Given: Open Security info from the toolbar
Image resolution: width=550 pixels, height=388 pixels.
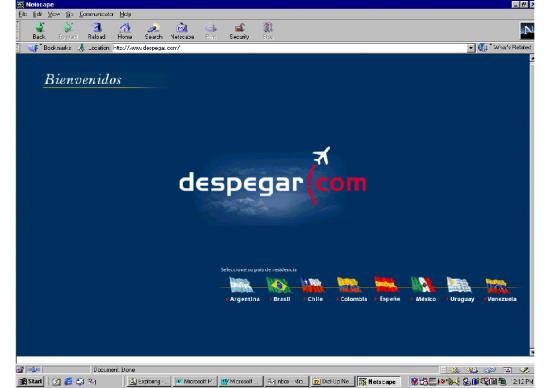Looking at the screenshot, I should (239, 31).
